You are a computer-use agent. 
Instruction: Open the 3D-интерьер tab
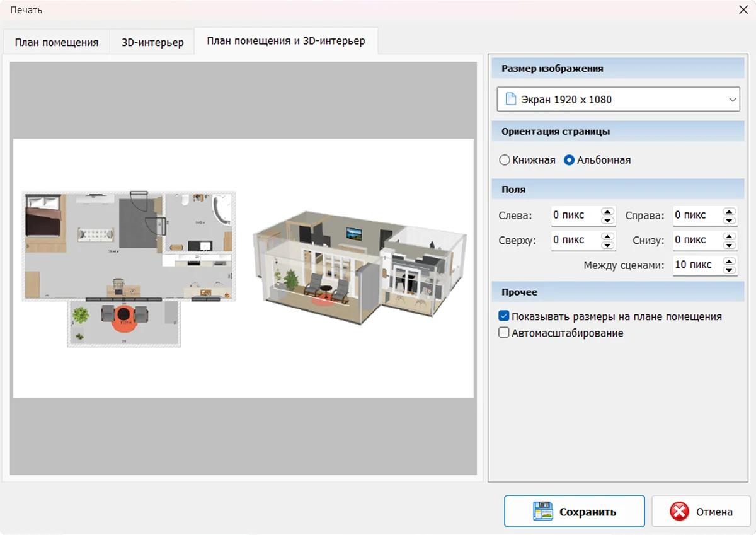[152, 43]
